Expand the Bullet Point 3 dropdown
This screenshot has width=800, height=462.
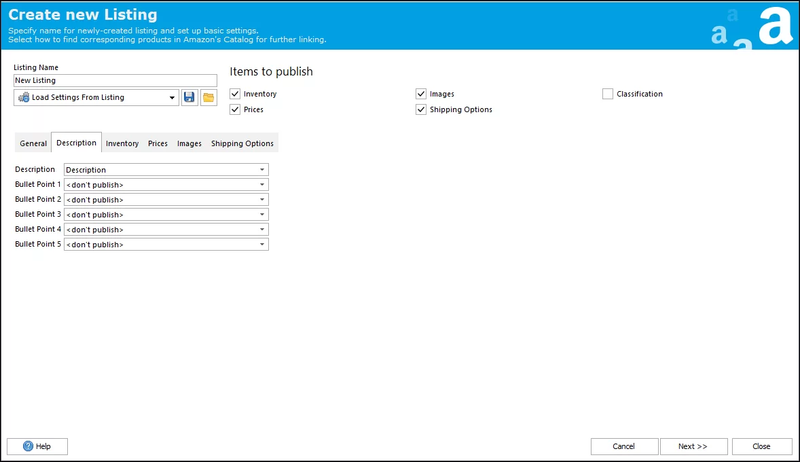(x=262, y=214)
